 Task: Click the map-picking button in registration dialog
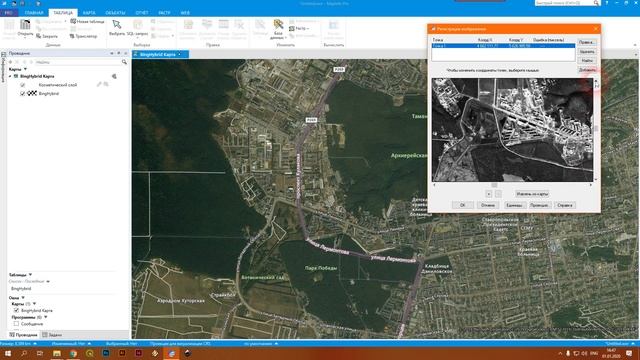[532, 194]
